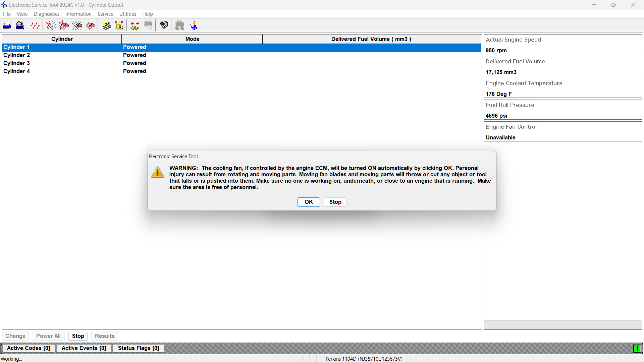644x362 pixels.
Task: Open Status Flags [0] tab
Action: pos(139,348)
